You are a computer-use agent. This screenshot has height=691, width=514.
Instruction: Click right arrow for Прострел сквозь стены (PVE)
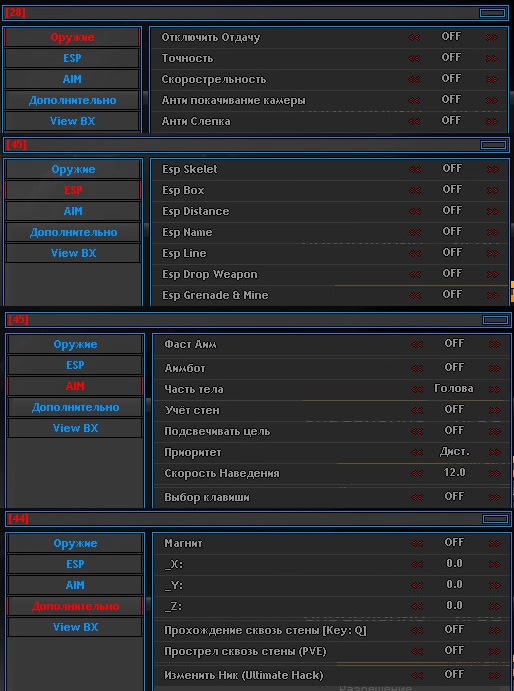pyautogui.click(x=494, y=651)
